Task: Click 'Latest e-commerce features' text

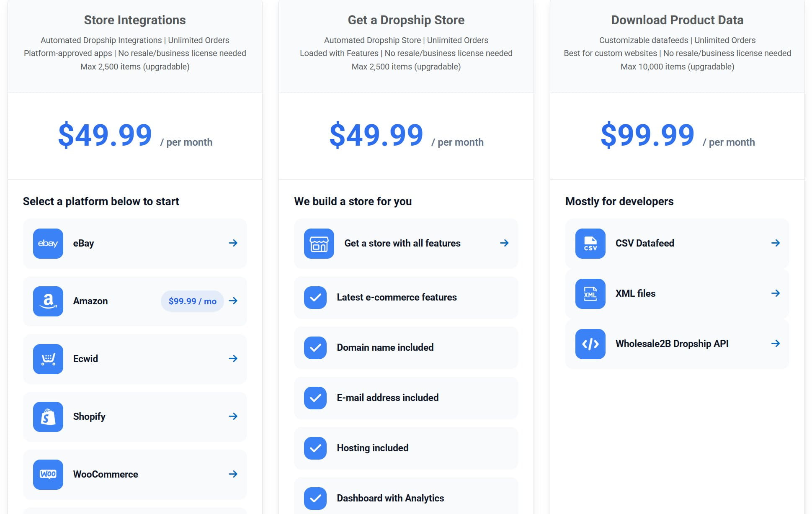Action: (x=397, y=297)
